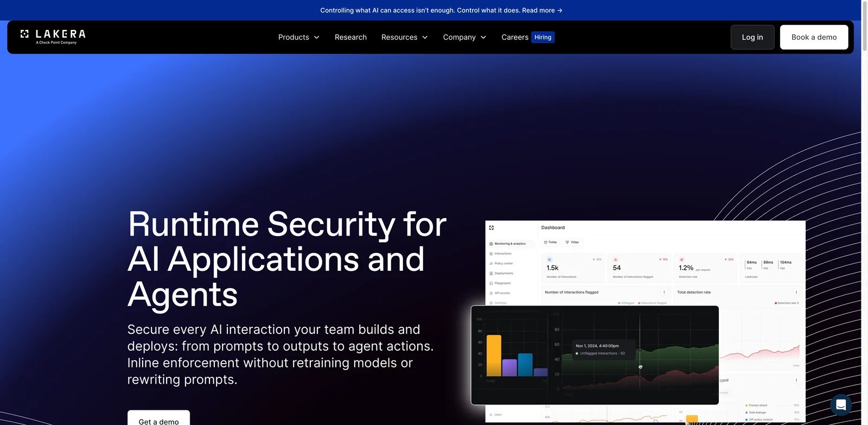Open kebab menu for Total detection rate
This screenshot has height=425, width=868.
(796, 292)
